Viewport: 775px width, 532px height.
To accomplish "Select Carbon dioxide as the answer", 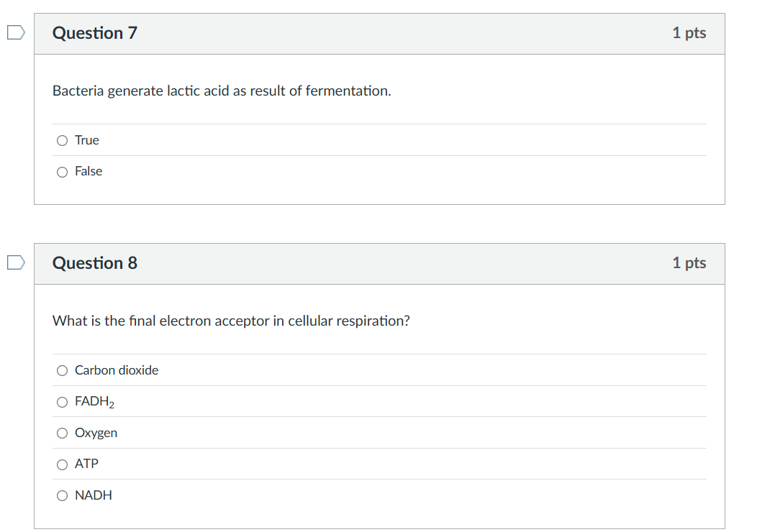I will (x=62, y=370).
